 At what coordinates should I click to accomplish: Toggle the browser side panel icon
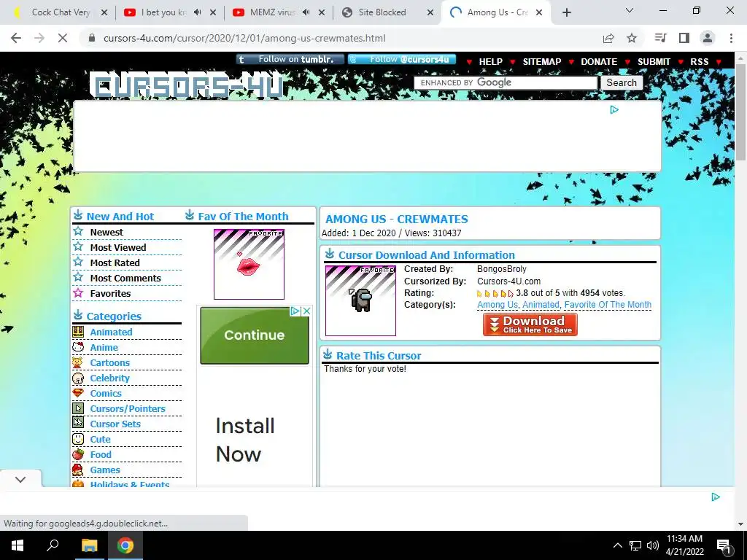[x=684, y=38]
